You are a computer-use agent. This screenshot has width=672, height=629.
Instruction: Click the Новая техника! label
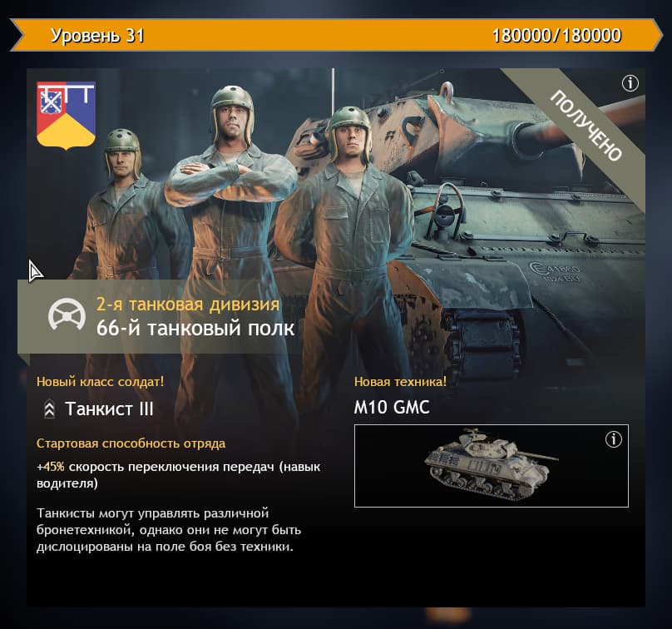pyautogui.click(x=400, y=382)
